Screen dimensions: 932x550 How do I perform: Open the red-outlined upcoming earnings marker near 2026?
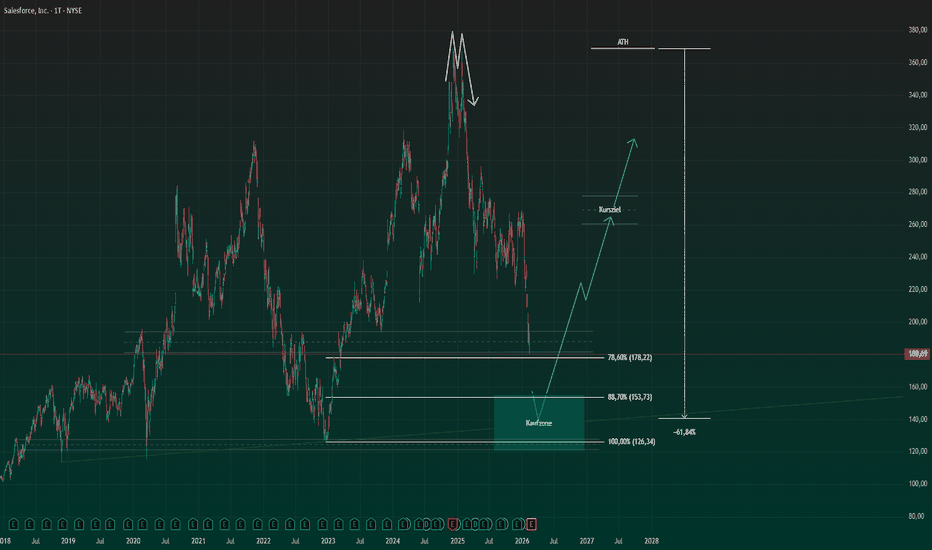pyautogui.click(x=531, y=524)
